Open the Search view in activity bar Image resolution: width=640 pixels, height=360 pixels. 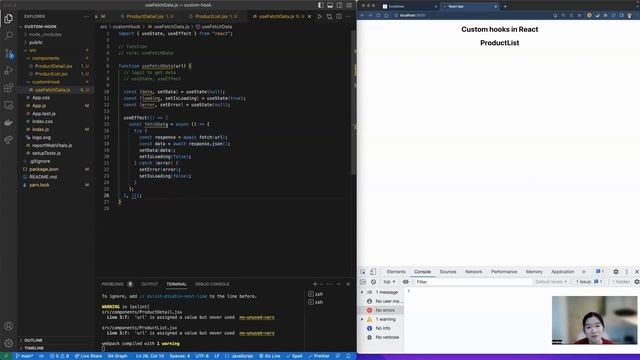pyautogui.click(x=8, y=36)
